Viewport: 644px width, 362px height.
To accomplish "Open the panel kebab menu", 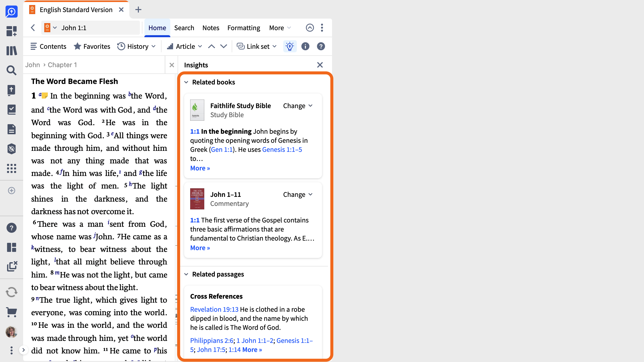I will click(322, 28).
